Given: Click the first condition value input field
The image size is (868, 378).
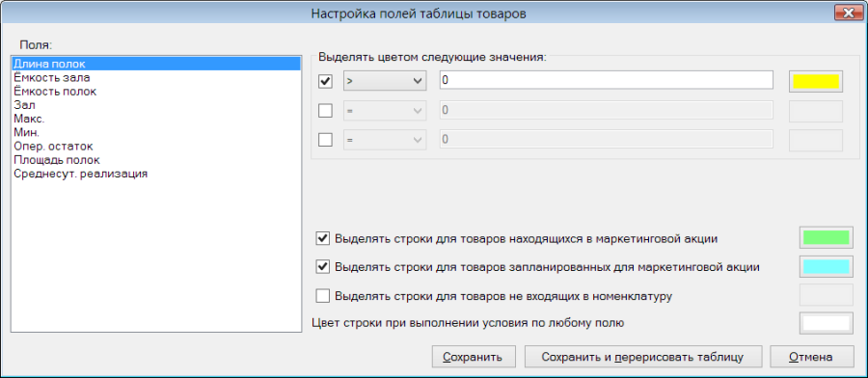Looking at the screenshot, I should click(x=607, y=80).
